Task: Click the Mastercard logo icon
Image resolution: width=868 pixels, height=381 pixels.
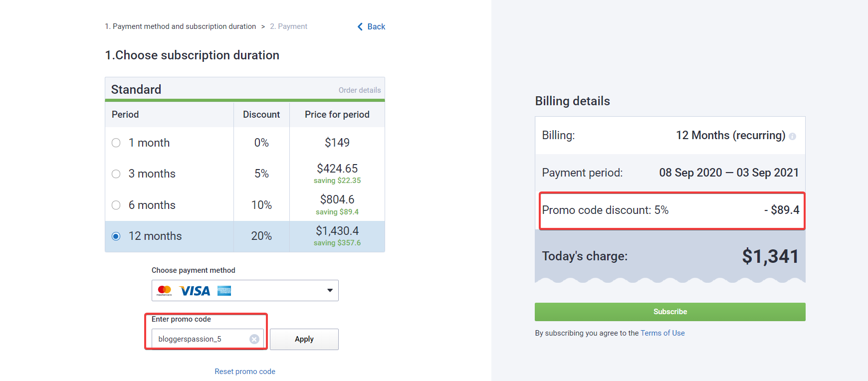Action: pos(164,290)
